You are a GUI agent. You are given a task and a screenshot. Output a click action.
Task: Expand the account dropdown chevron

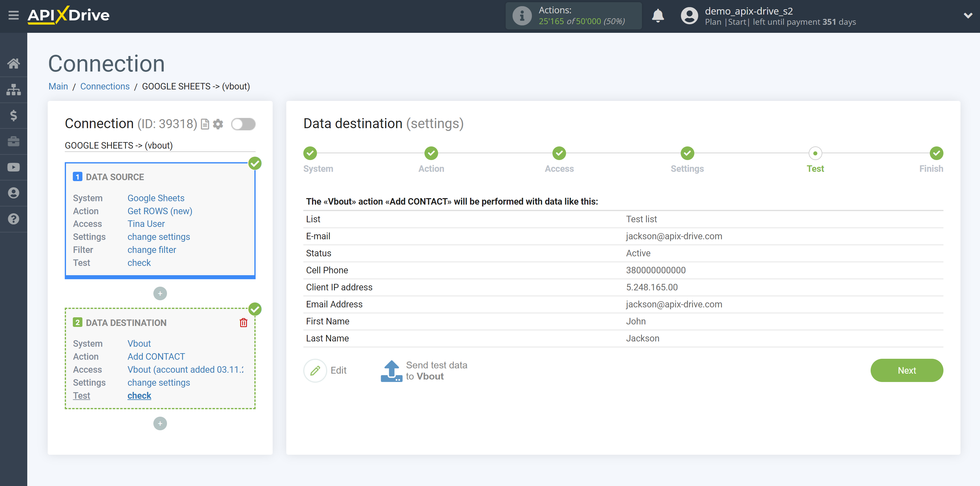point(968,15)
